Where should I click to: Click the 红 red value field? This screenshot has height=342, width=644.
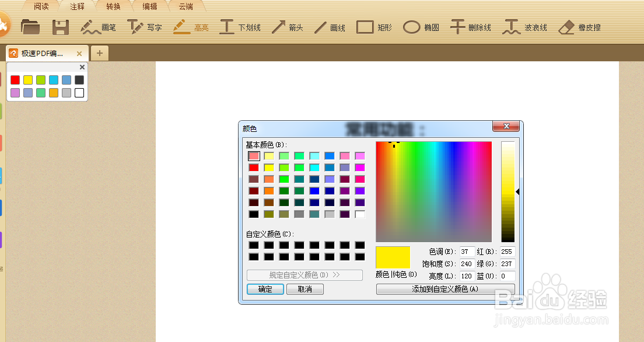[508, 252]
